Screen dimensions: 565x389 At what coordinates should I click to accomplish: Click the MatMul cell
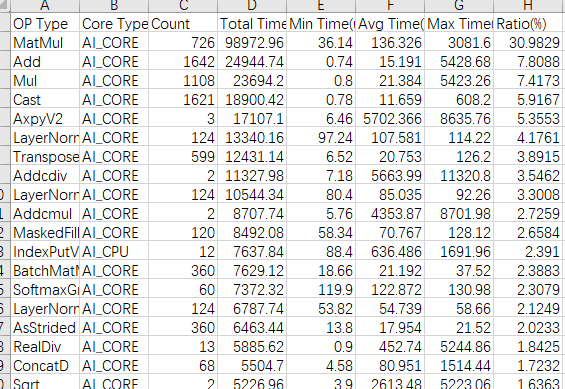pyautogui.click(x=45, y=43)
